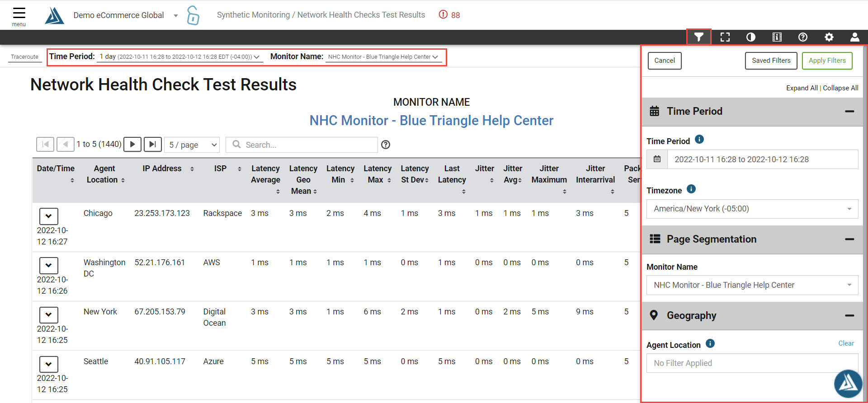Image resolution: width=868 pixels, height=403 pixels.
Task: Go to previous page of results
Action: click(x=66, y=144)
